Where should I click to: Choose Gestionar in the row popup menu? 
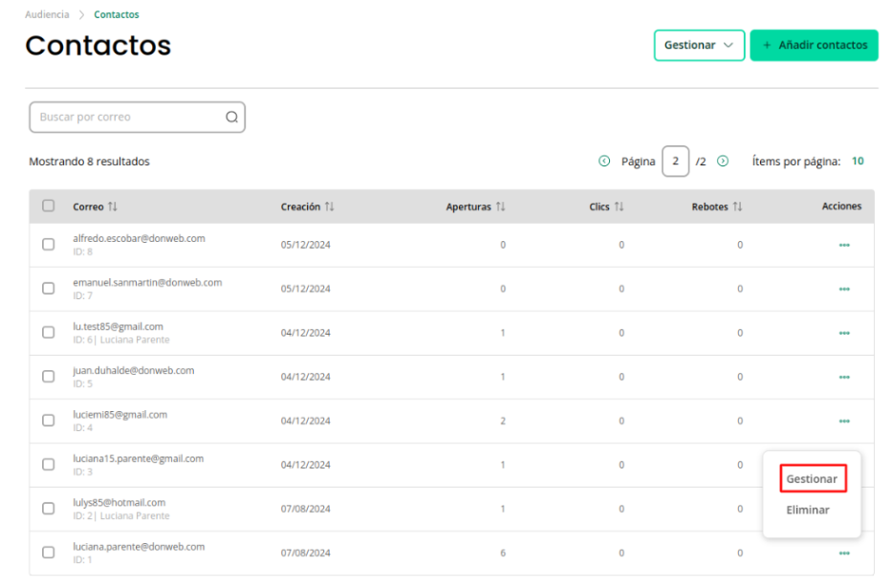pos(812,479)
